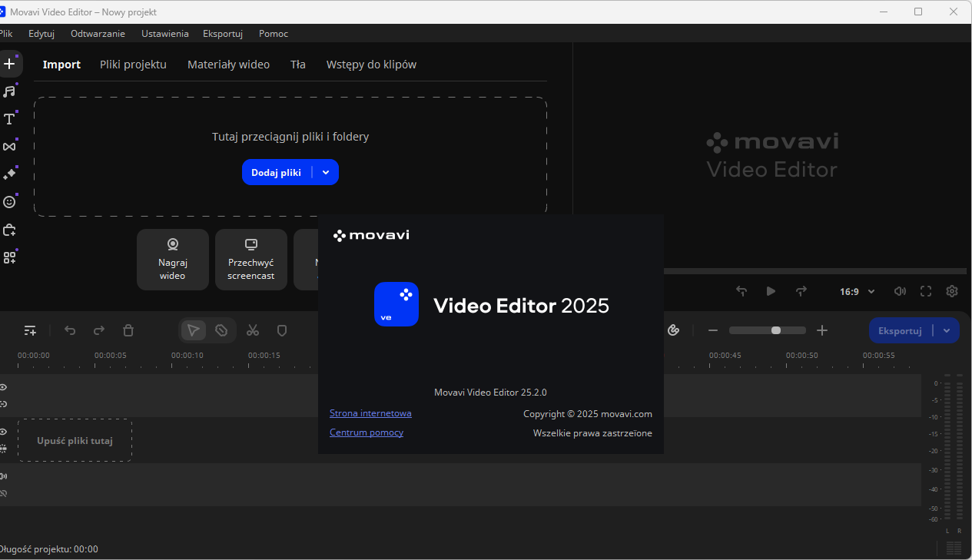972x560 pixels.
Task: Open the 16:9 aspect ratio dropdown
Action: click(857, 292)
